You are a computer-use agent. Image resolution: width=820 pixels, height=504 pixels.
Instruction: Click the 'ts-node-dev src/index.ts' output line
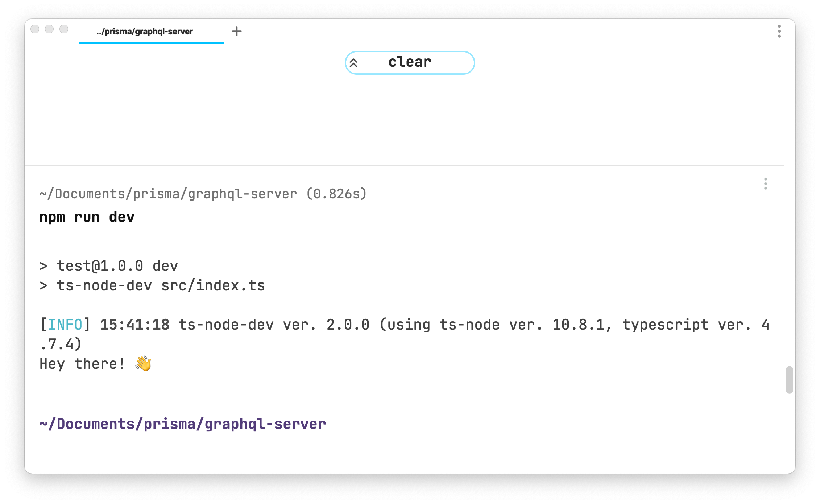click(161, 286)
